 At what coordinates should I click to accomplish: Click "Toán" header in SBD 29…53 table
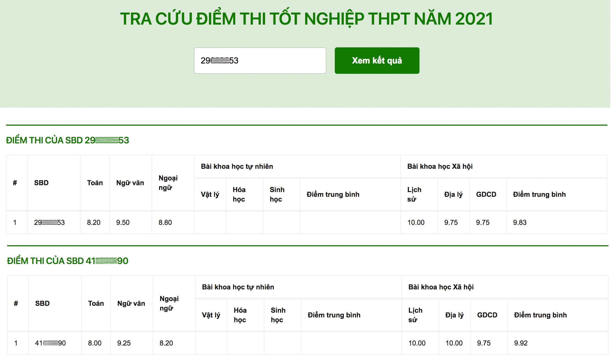[95, 183]
